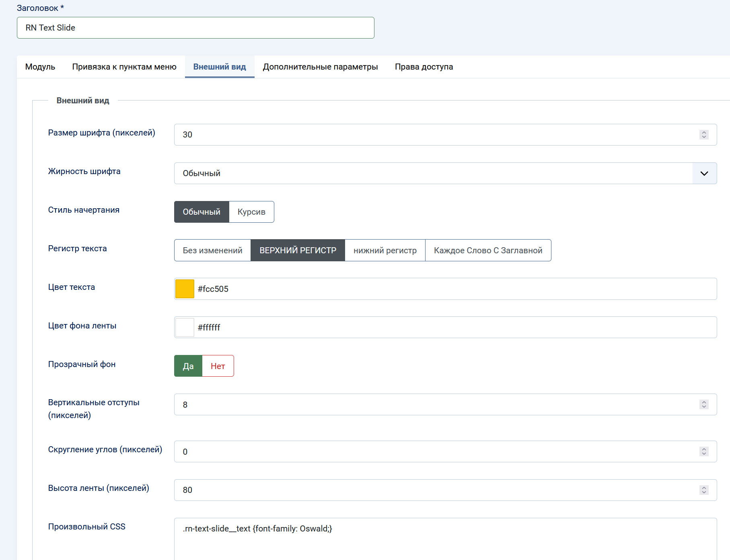730x560 pixels.
Task: Click the Размер шрифта (пикселей) label
Action: click(101, 133)
